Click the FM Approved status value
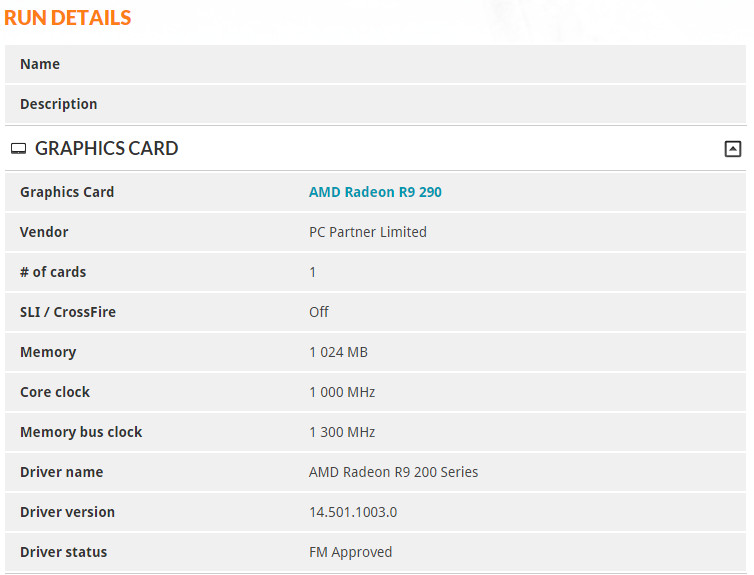The width and height of the screenshot is (754, 575). pos(351,552)
